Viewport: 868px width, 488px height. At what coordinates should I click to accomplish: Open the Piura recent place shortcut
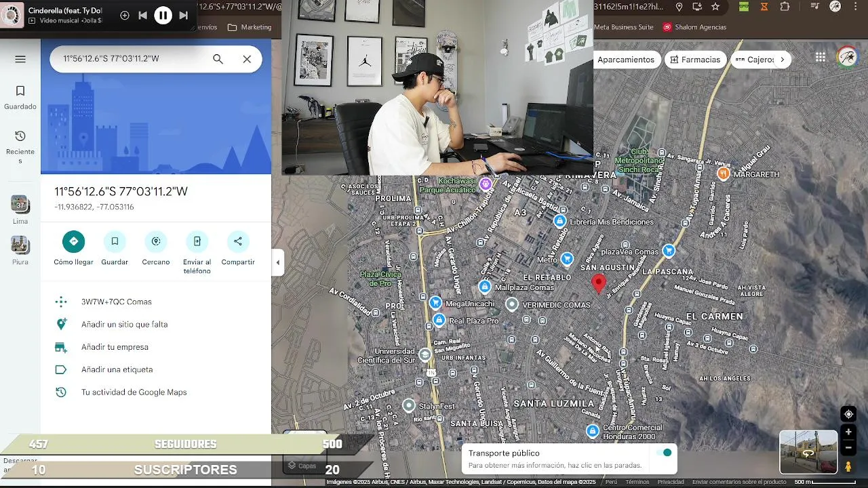20,250
